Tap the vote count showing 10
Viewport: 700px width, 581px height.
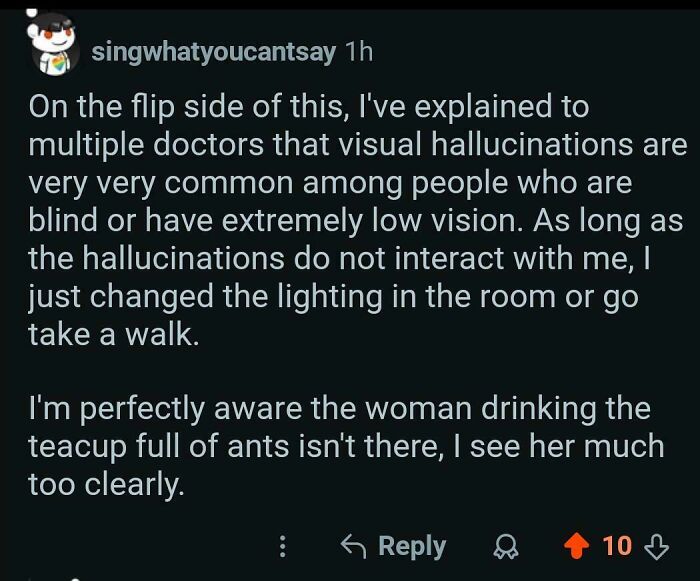coord(617,546)
